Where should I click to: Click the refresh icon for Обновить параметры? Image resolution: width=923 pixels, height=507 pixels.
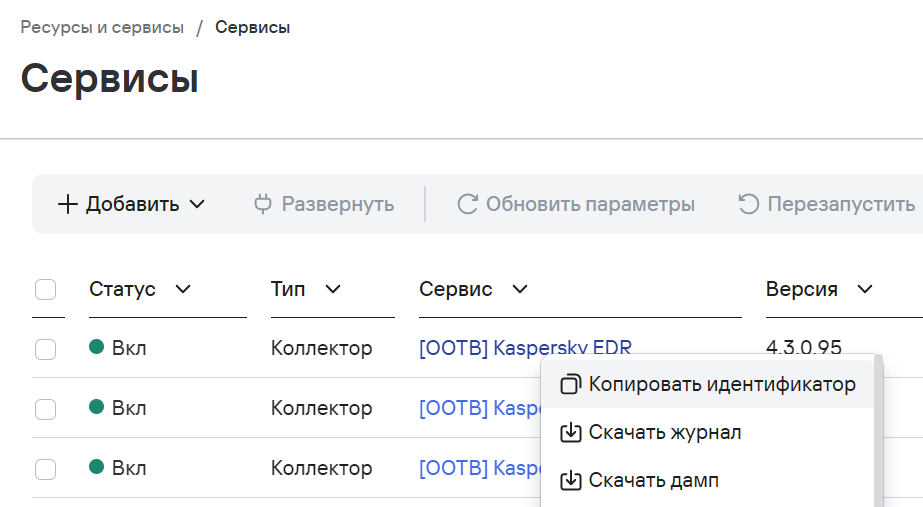(467, 204)
